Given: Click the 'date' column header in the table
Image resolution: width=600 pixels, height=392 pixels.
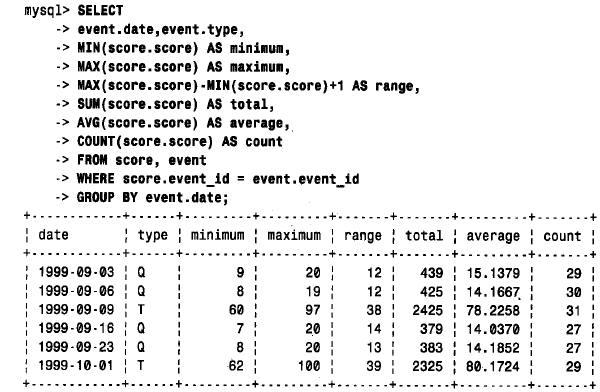Looking at the screenshot, I should pos(54,235).
